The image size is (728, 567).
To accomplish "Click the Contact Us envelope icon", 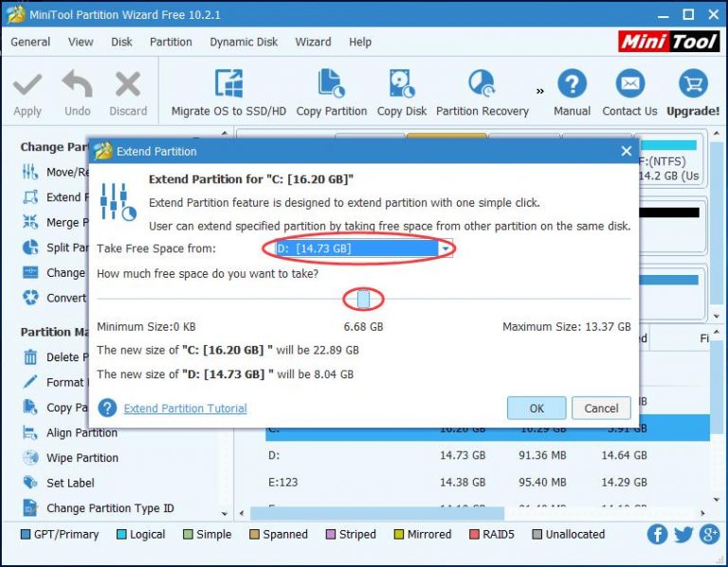I will point(630,84).
